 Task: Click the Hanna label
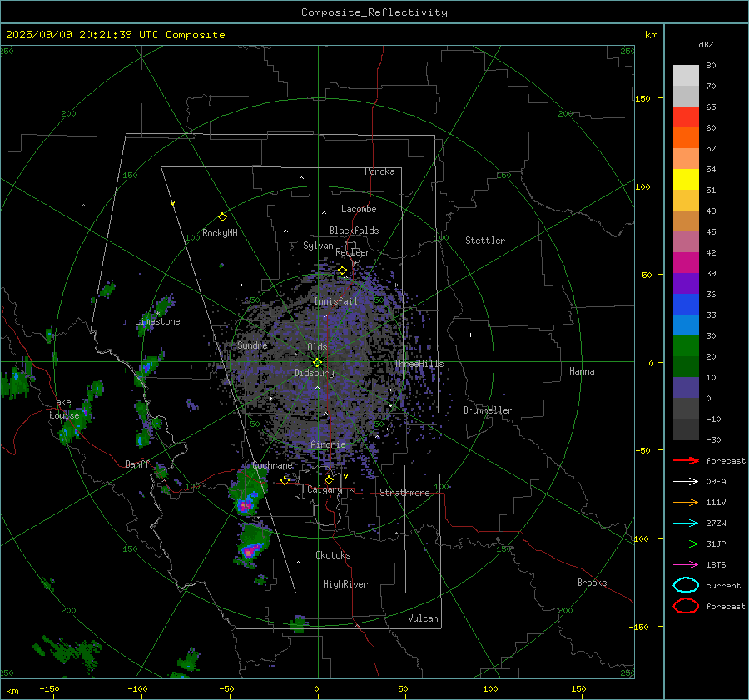pos(582,371)
